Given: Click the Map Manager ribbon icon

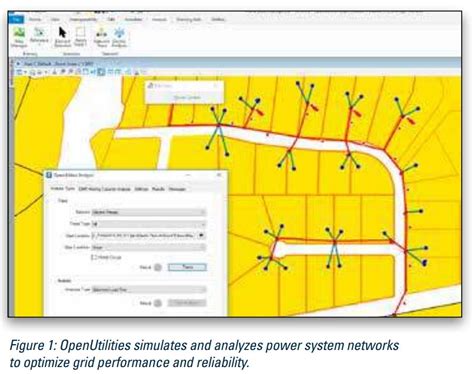Looking at the screenshot, I should point(19,37).
